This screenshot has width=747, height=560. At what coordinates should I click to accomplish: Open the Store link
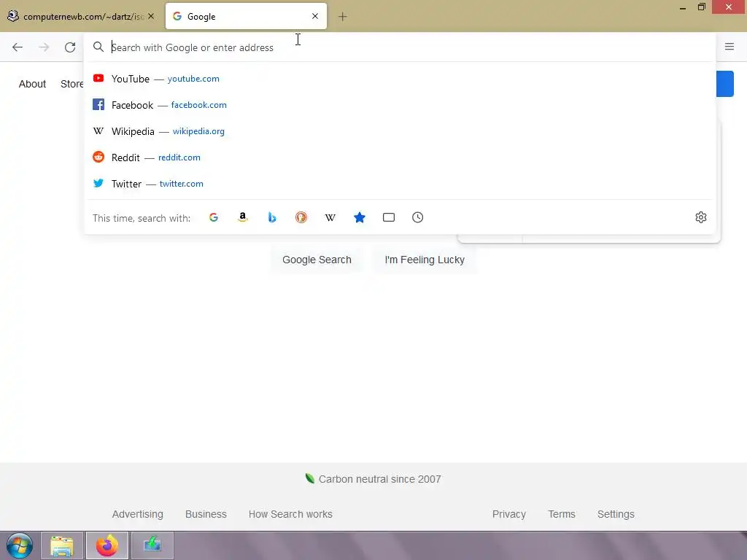tap(72, 84)
